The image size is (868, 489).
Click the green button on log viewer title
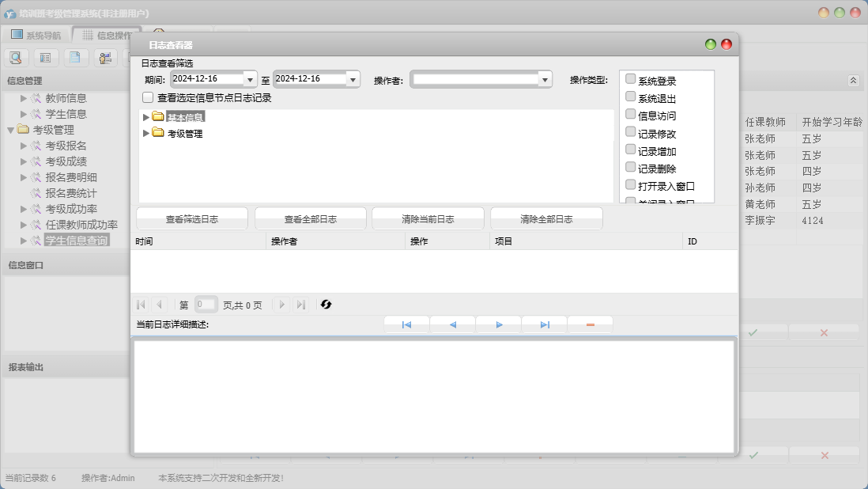711,44
